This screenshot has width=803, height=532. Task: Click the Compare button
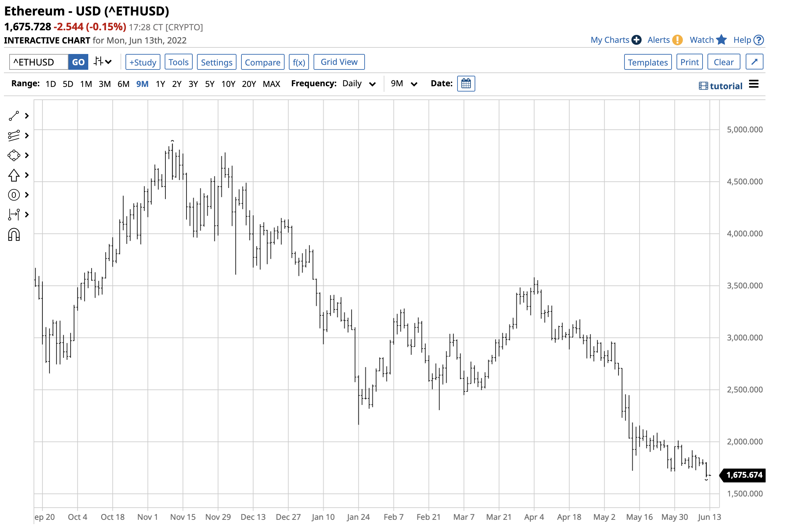(x=263, y=62)
